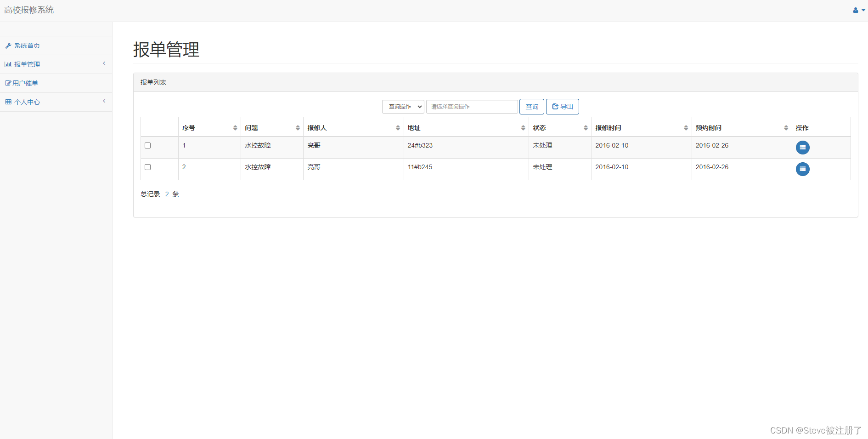Sort table by 预约时间 column arrows
This screenshot has width=868, height=439.
click(x=786, y=128)
